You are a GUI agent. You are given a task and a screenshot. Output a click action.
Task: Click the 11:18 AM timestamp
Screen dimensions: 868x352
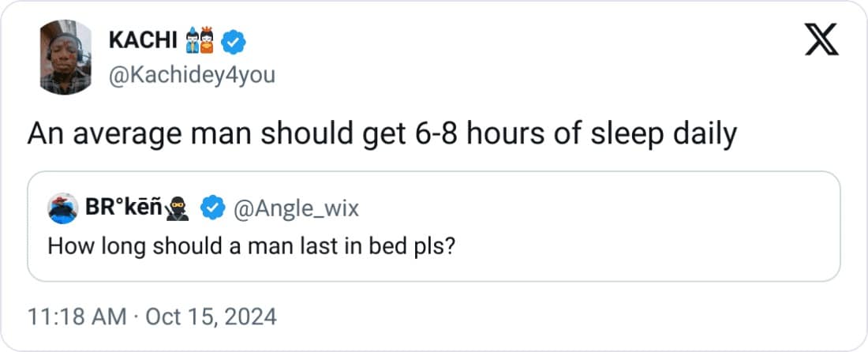coord(77,317)
